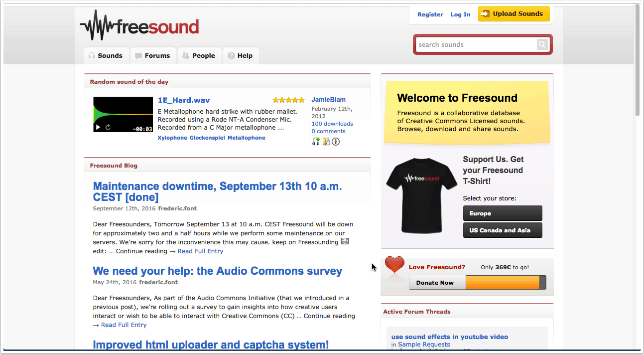Toggle loop on the sound player
Screen dimensions: 644x355
coord(108,128)
